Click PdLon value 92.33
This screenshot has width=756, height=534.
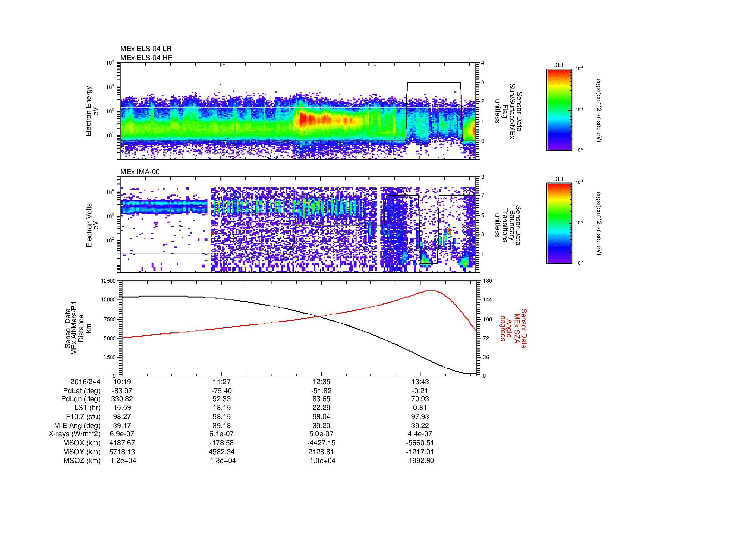(x=222, y=399)
